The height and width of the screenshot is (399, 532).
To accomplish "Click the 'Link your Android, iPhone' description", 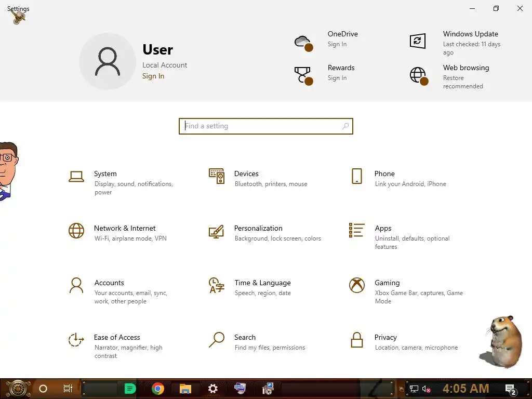I will point(410,184).
